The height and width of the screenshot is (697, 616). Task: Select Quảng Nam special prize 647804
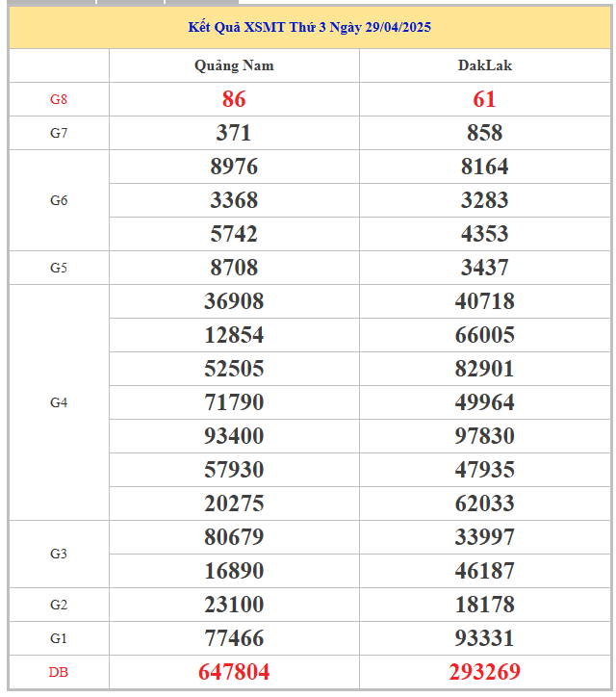pyautogui.click(x=234, y=672)
